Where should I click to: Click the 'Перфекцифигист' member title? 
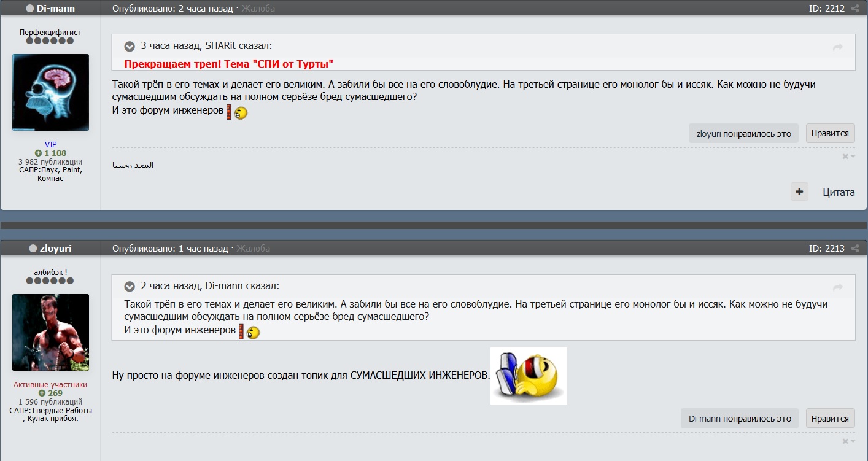pos(50,32)
